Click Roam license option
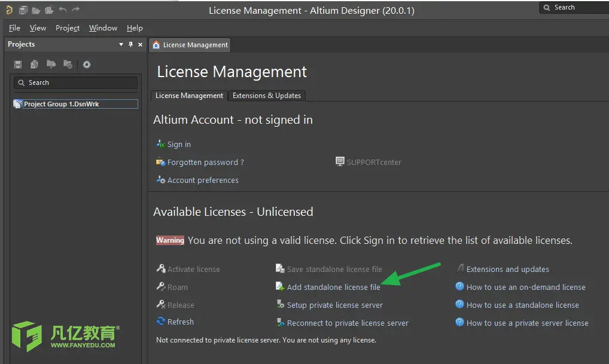Screen dimensions: 609x364 point(178,287)
